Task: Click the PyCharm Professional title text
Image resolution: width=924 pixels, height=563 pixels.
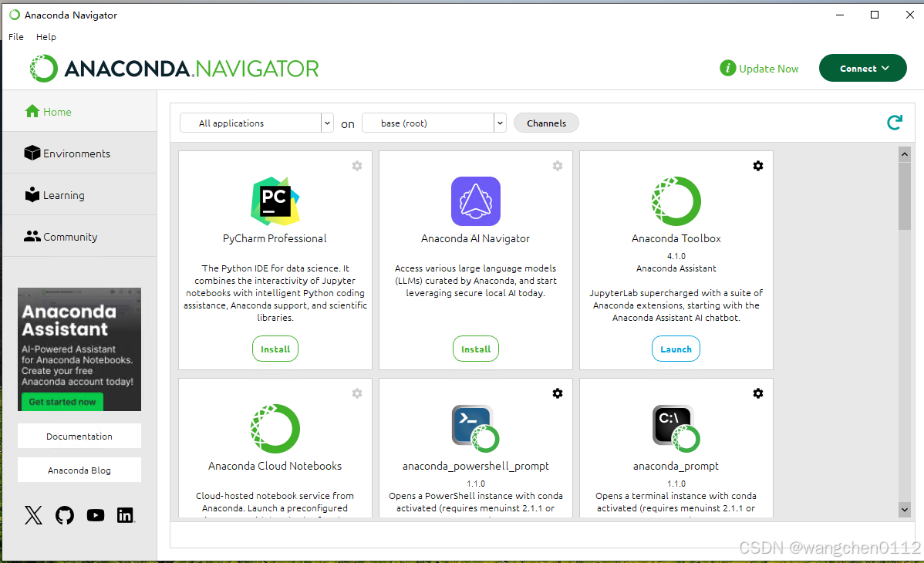Action: [275, 238]
